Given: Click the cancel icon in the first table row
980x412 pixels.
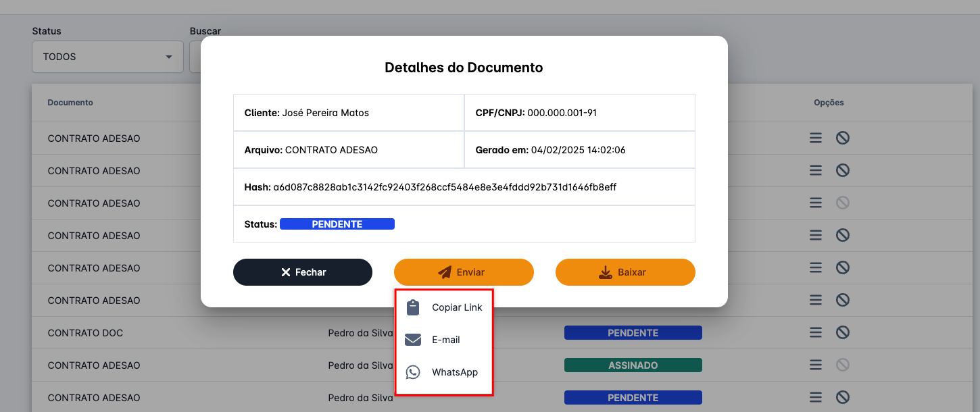Looking at the screenshot, I should 842,138.
